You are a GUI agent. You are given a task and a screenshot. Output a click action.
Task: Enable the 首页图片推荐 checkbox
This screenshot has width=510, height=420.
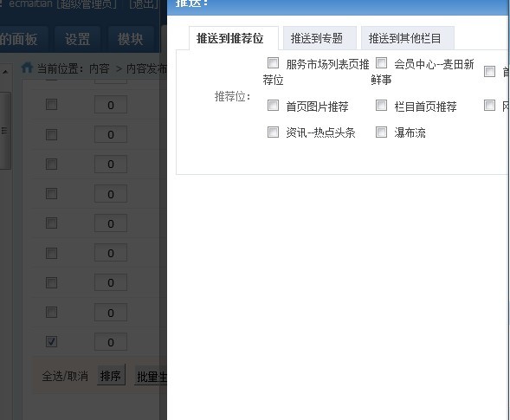pos(273,106)
